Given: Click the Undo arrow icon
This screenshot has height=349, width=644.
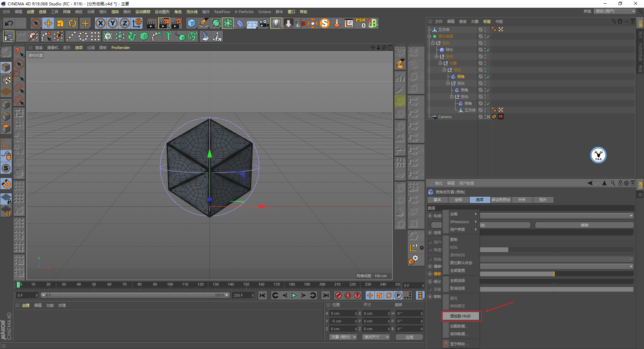Looking at the screenshot, I should tap(9, 23).
